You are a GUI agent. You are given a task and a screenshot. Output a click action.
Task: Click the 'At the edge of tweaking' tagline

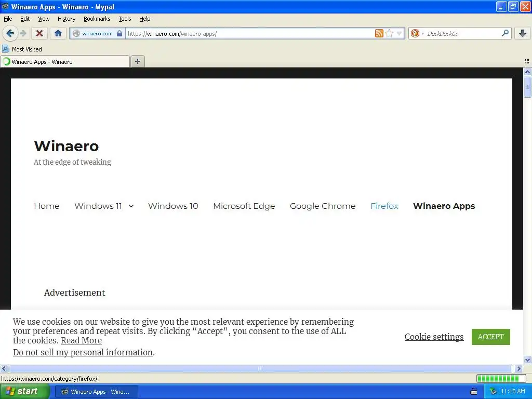pos(72,162)
